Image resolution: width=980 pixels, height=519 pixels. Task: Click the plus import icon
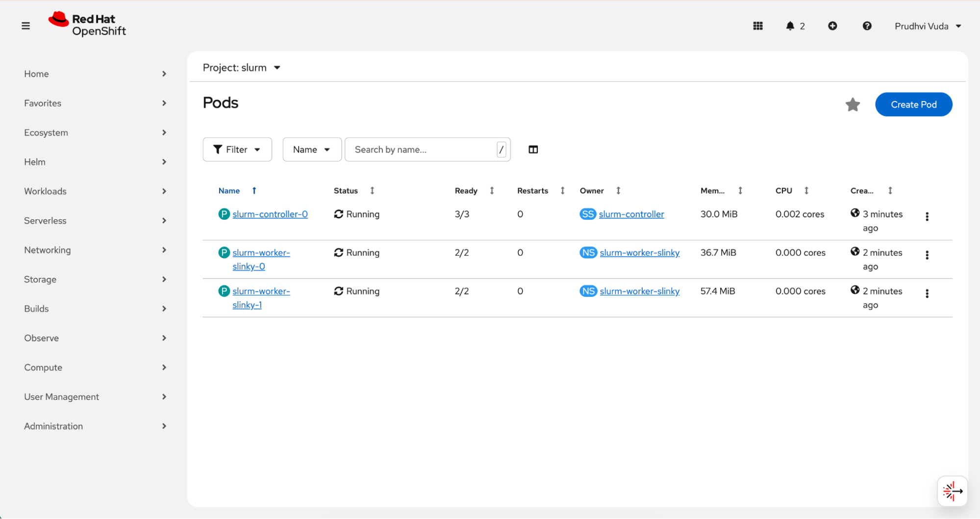coord(832,26)
